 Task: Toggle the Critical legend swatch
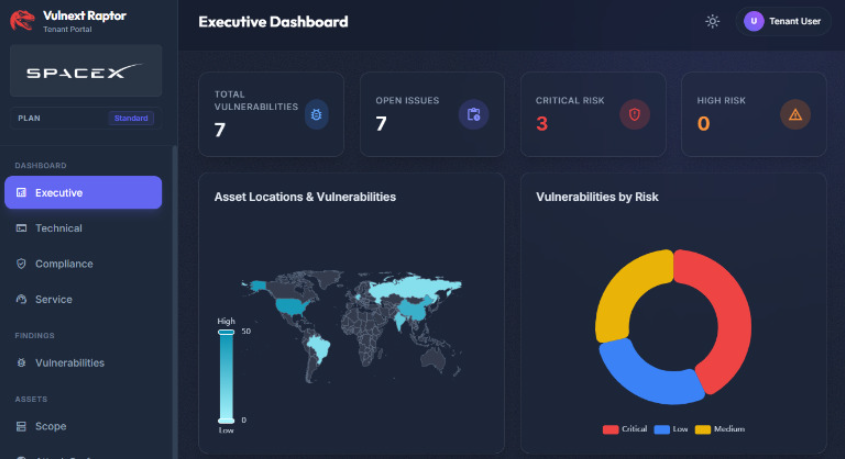611,429
